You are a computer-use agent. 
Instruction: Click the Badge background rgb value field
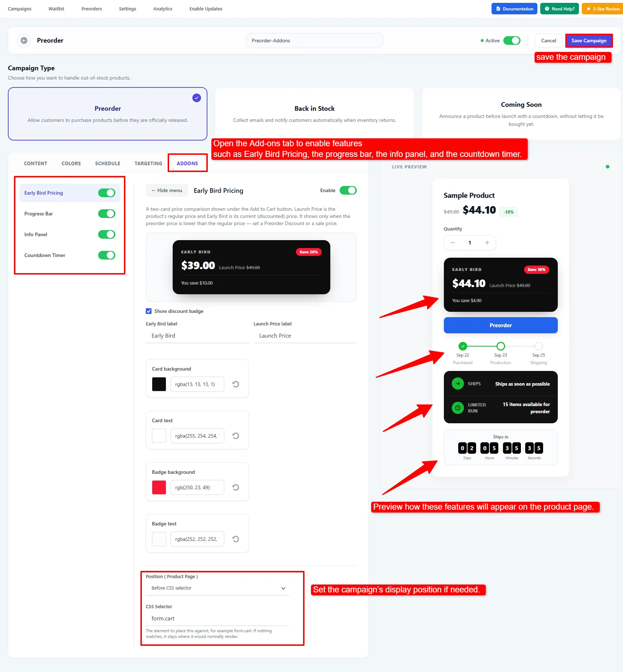point(197,487)
